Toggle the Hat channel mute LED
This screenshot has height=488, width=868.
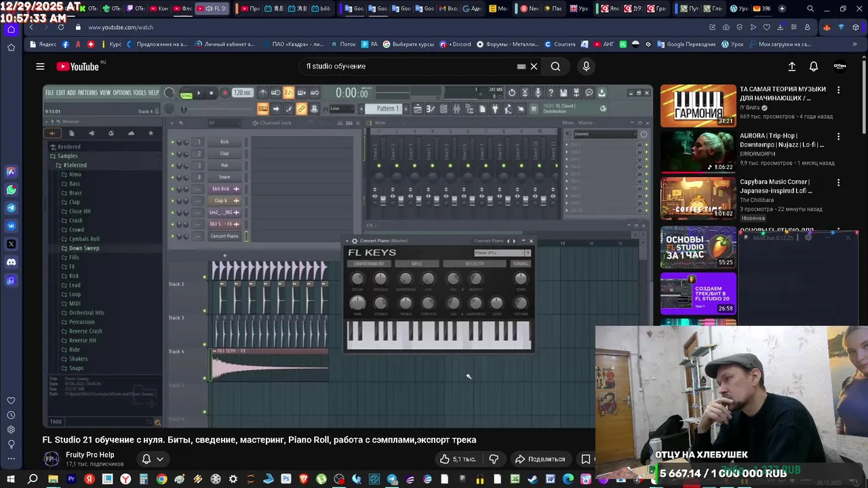[172, 165]
